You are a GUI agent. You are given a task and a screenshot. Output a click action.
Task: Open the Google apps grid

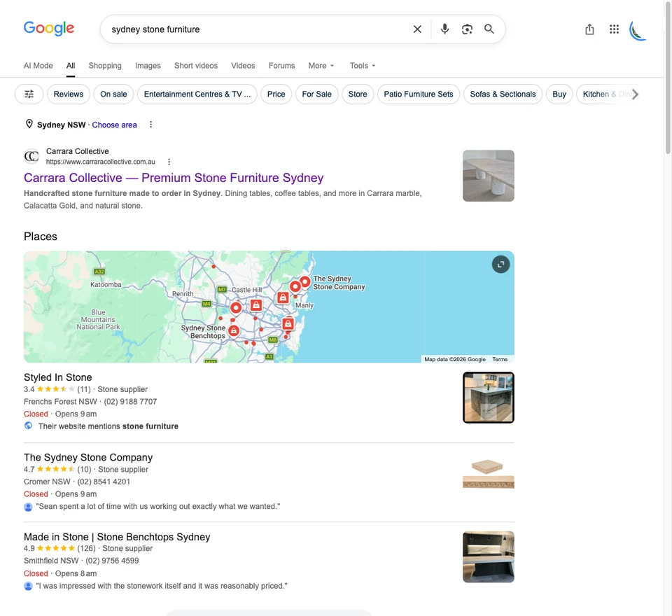[614, 29]
